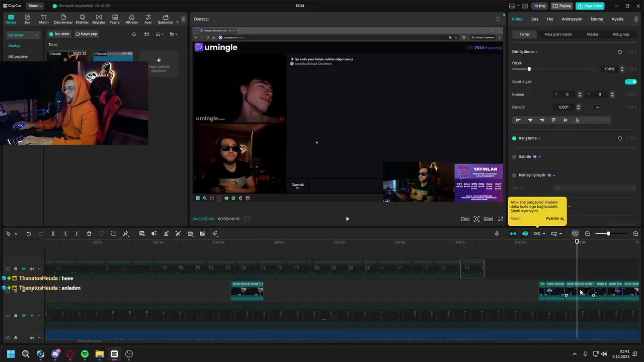Image resolution: width=644 pixels, height=362 pixels.
Task: Open the Geçişler transitions tab
Action: click(x=99, y=19)
